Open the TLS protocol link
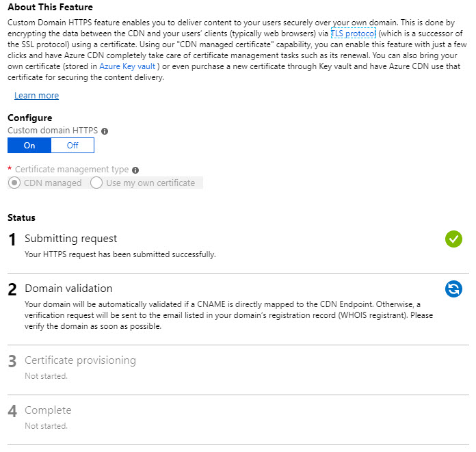 (354, 34)
